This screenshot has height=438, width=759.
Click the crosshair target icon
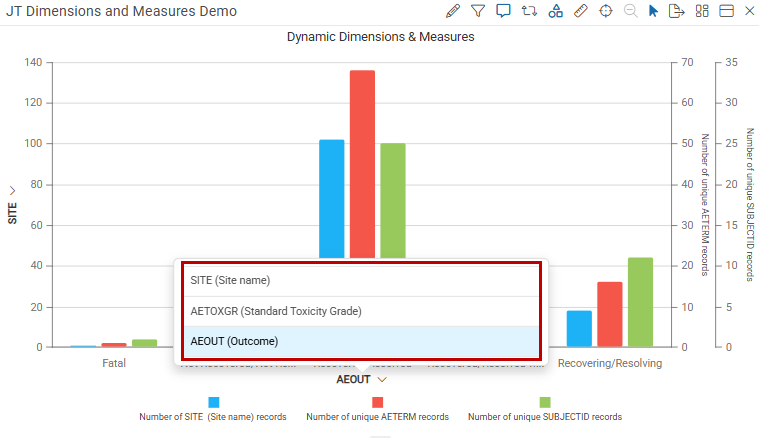(606, 11)
